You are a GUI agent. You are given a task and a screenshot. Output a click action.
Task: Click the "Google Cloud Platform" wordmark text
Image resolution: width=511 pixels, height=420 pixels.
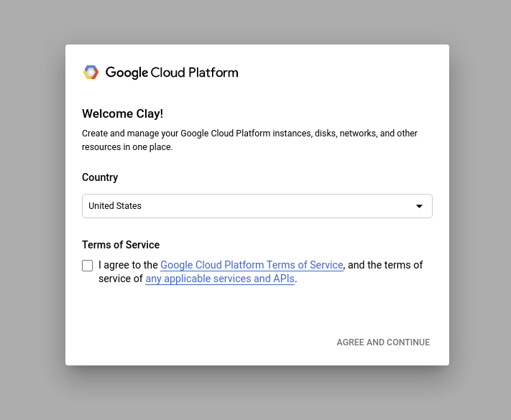[172, 73]
